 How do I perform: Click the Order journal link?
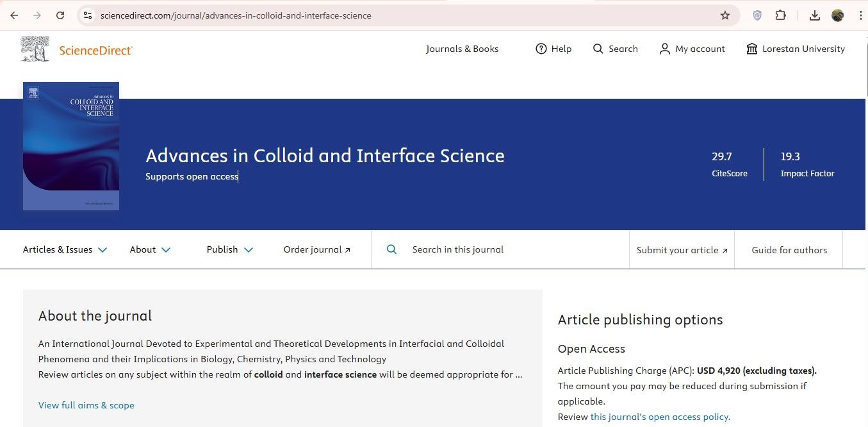(317, 249)
